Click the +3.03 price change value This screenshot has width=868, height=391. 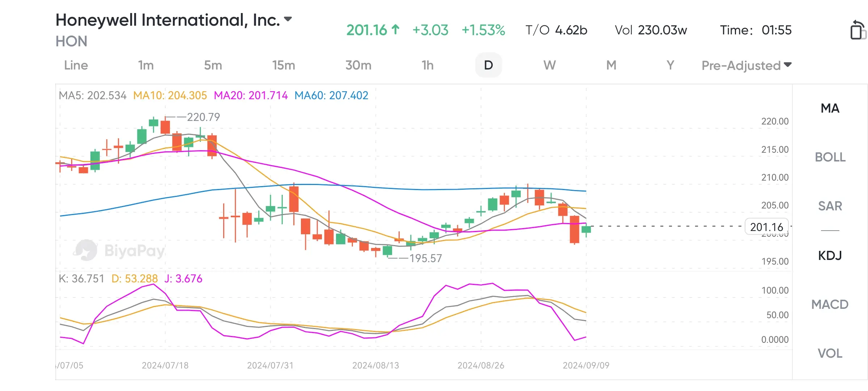pyautogui.click(x=430, y=30)
